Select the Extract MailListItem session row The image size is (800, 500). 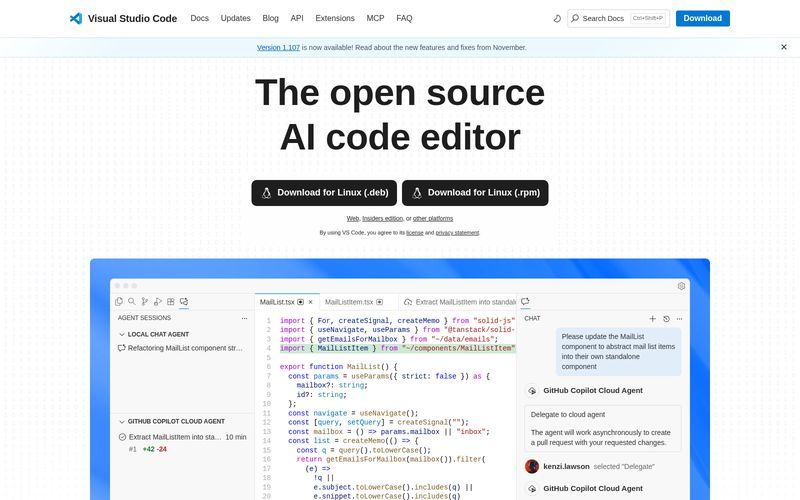[182, 437]
